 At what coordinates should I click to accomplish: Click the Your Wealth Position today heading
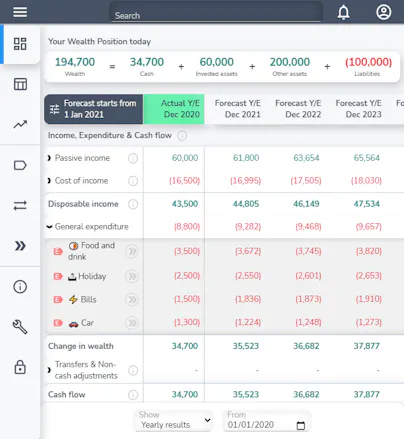[99, 42]
